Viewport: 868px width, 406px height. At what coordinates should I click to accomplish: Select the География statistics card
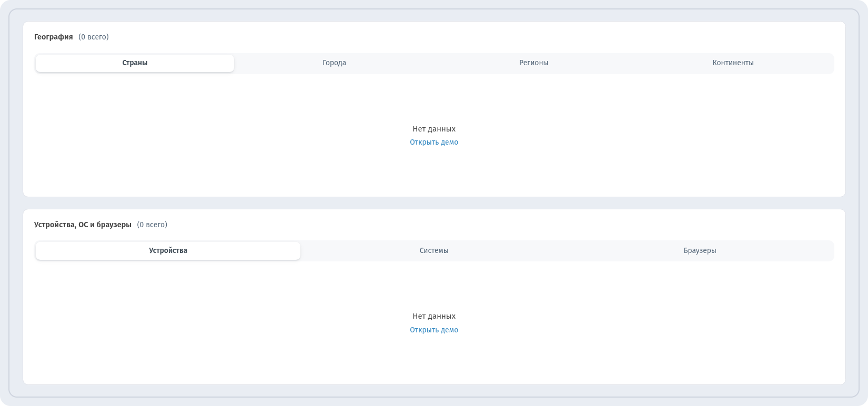[x=434, y=109]
